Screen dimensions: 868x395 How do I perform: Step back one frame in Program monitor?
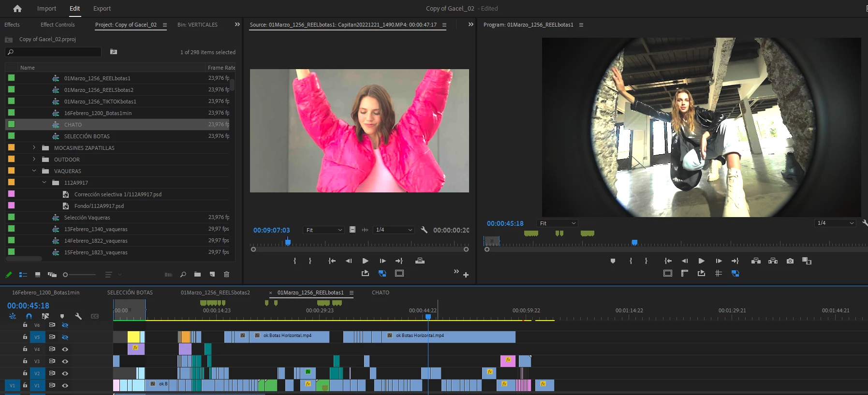tap(684, 261)
